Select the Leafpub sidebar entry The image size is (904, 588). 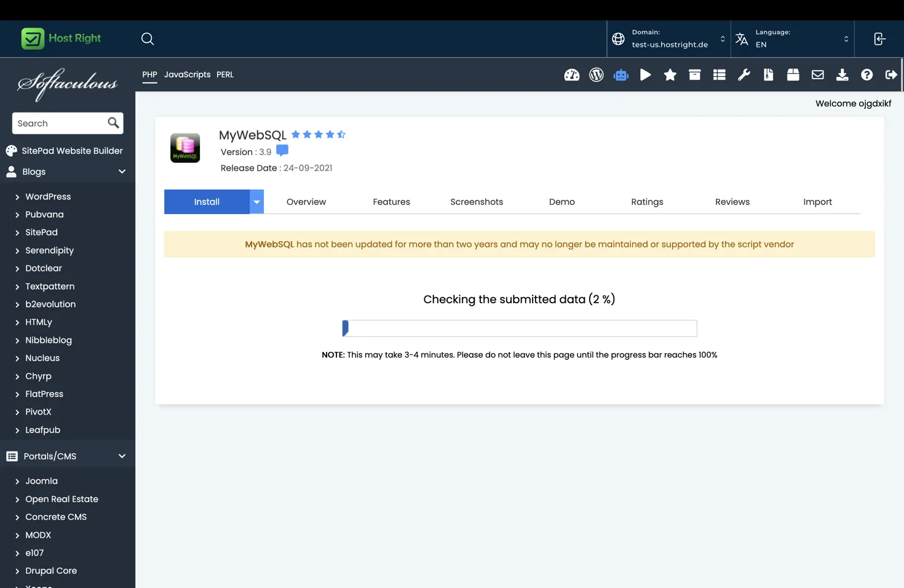point(42,430)
